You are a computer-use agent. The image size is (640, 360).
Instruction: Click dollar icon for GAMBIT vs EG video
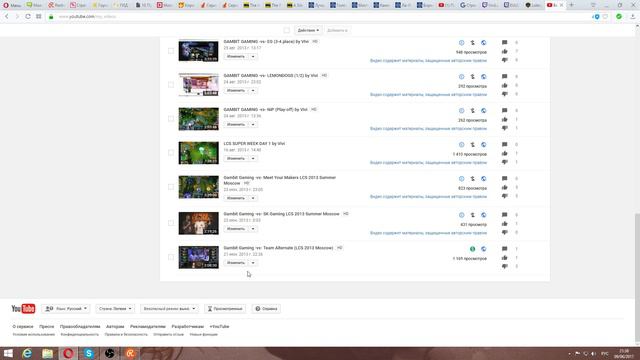[473, 43]
